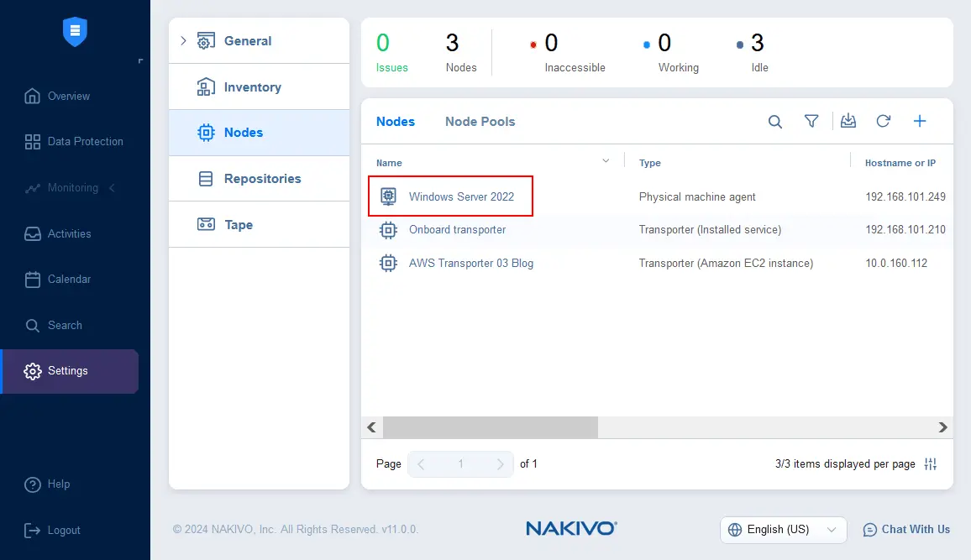Viewport: 971px width, 560px height.
Task: Click the 192.168.101.210 IP cell
Action: pos(905,229)
